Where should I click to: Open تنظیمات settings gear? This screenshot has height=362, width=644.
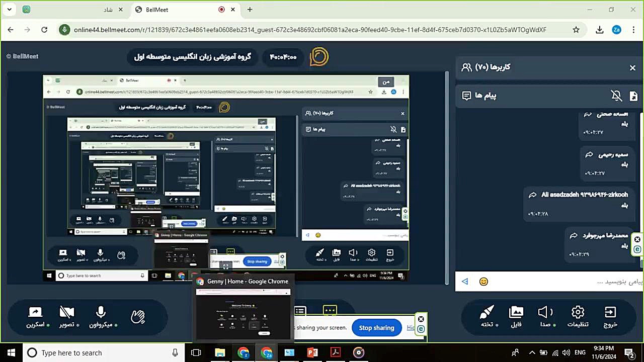[x=578, y=318]
